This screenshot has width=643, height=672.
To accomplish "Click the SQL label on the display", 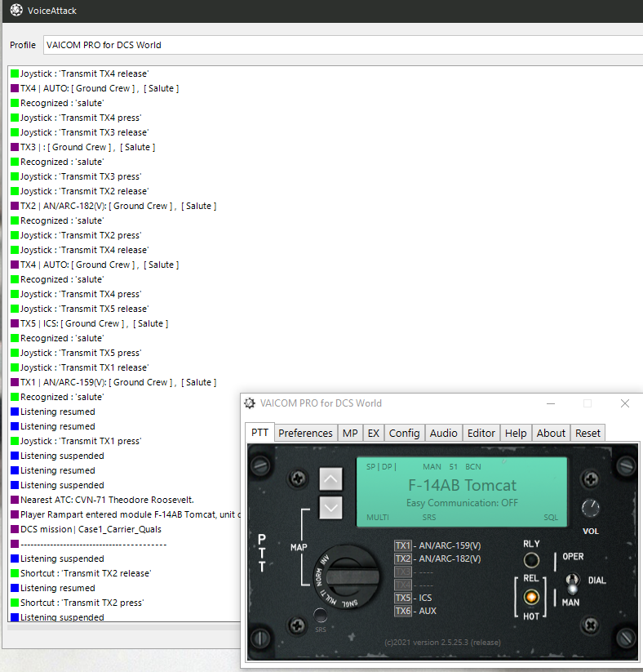I will coord(551,518).
